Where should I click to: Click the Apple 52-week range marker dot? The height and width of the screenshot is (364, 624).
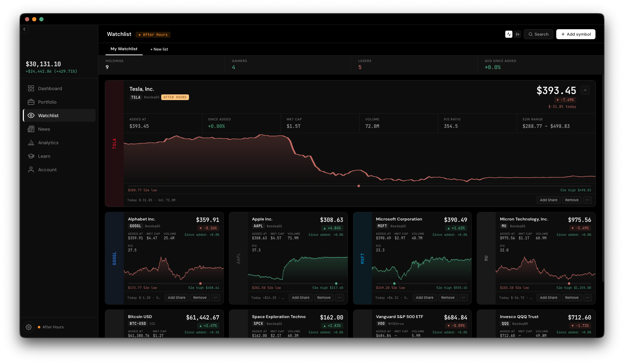click(x=336, y=284)
